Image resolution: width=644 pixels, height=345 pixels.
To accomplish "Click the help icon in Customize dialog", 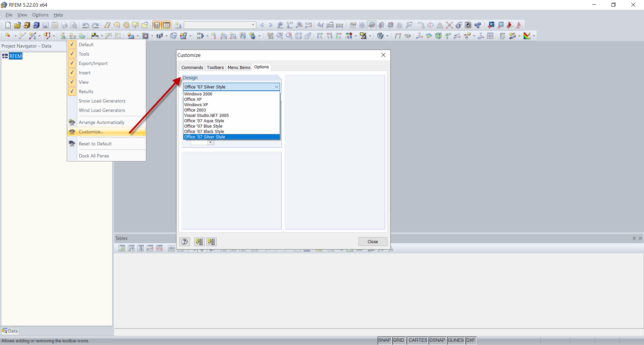I will coord(184,241).
